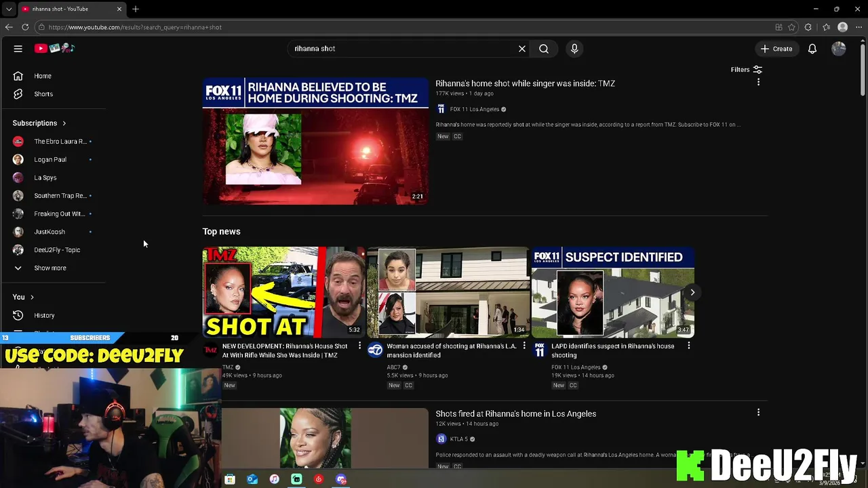Reload the page in browser
868x488 pixels.
(25, 27)
